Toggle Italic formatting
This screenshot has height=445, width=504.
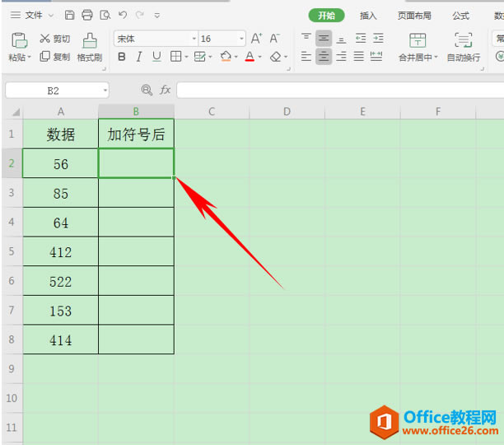click(139, 57)
